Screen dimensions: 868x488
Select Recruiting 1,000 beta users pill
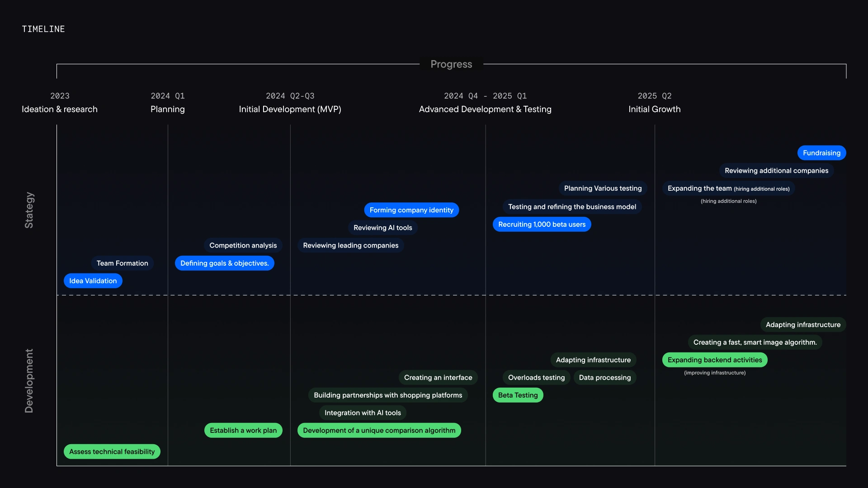tap(542, 225)
